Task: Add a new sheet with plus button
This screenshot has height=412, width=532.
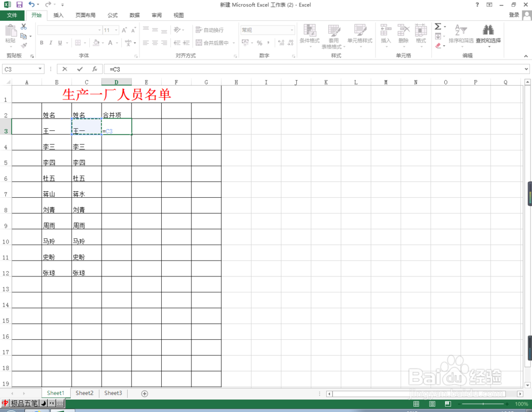Action: pos(145,394)
